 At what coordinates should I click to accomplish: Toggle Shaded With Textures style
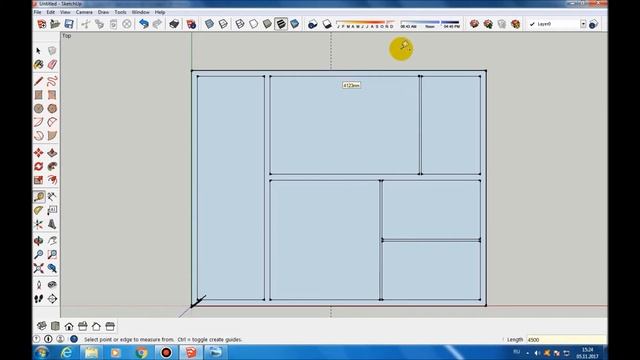[281, 24]
